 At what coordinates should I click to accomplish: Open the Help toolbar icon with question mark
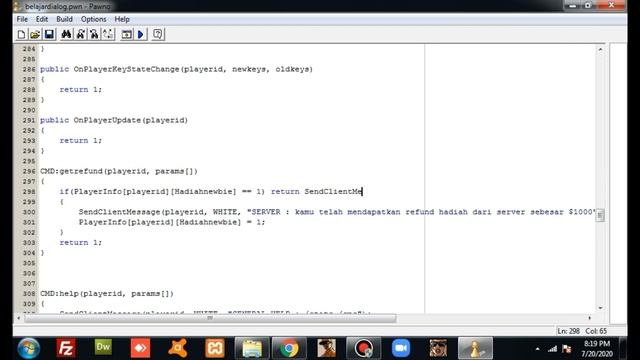pos(158,35)
